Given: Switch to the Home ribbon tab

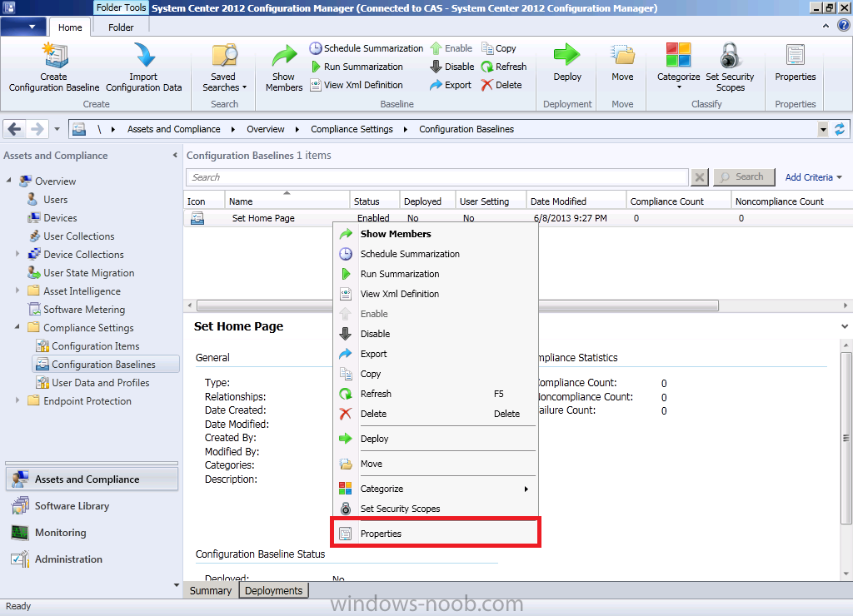Looking at the screenshot, I should 70,27.
